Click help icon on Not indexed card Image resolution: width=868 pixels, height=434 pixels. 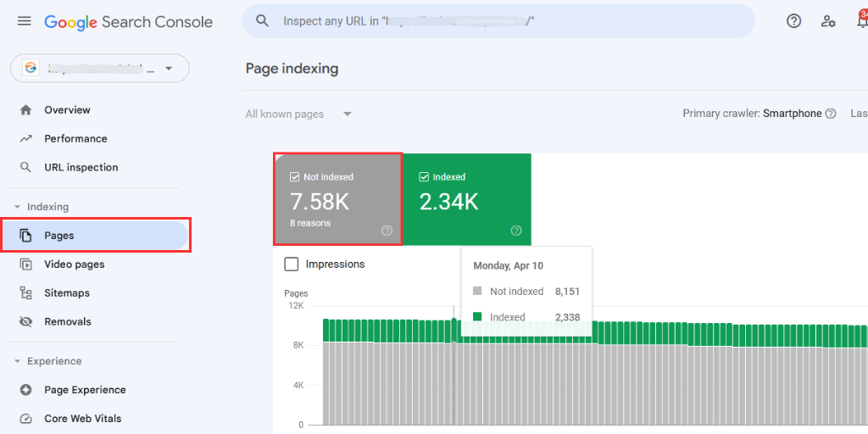[387, 231]
